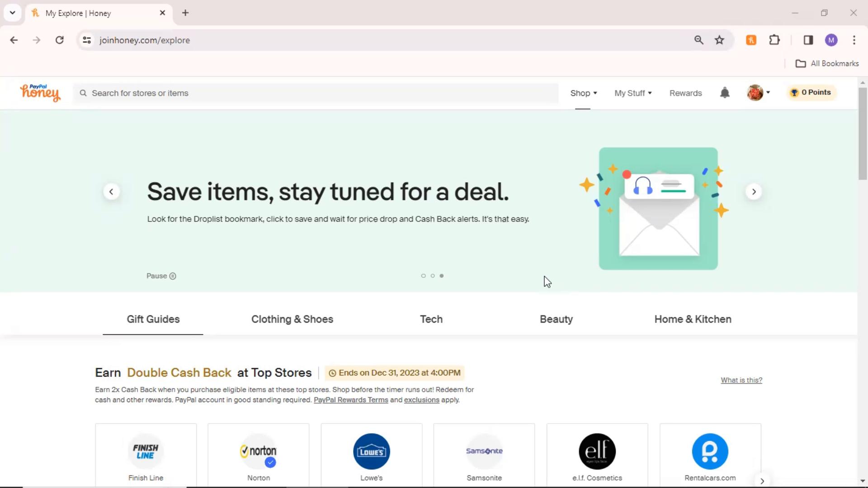Click the Pause toggle on slideshow

(x=161, y=276)
